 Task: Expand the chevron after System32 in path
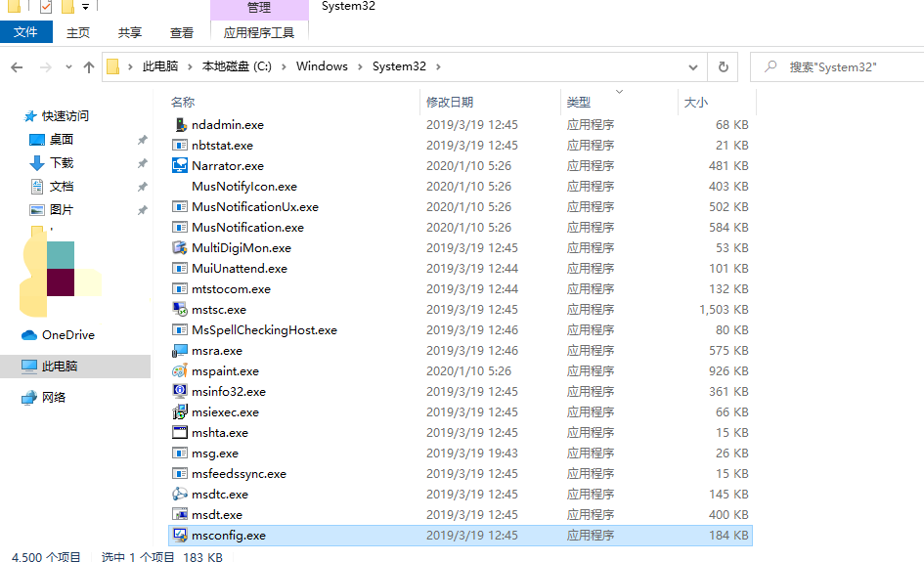438,66
